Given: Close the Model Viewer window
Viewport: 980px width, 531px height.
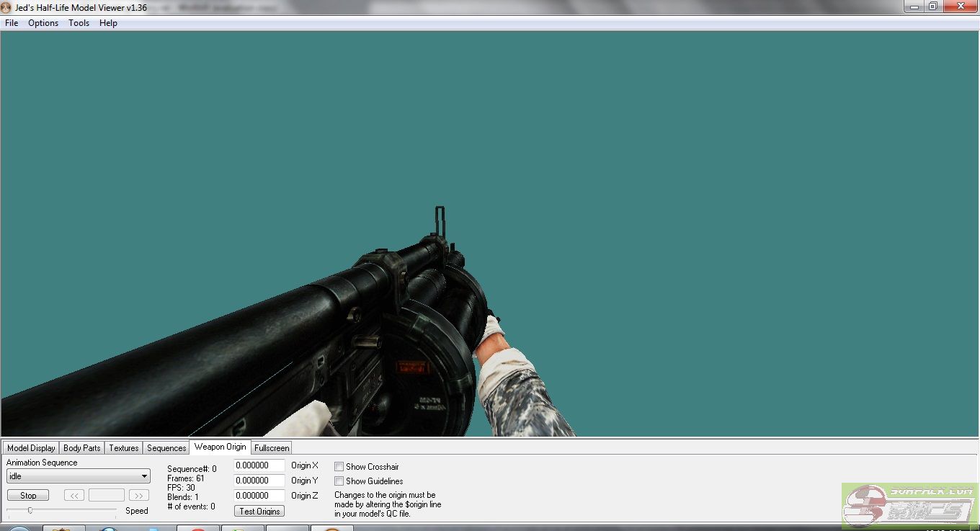Looking at the screenshot, I should coord(960,6).
